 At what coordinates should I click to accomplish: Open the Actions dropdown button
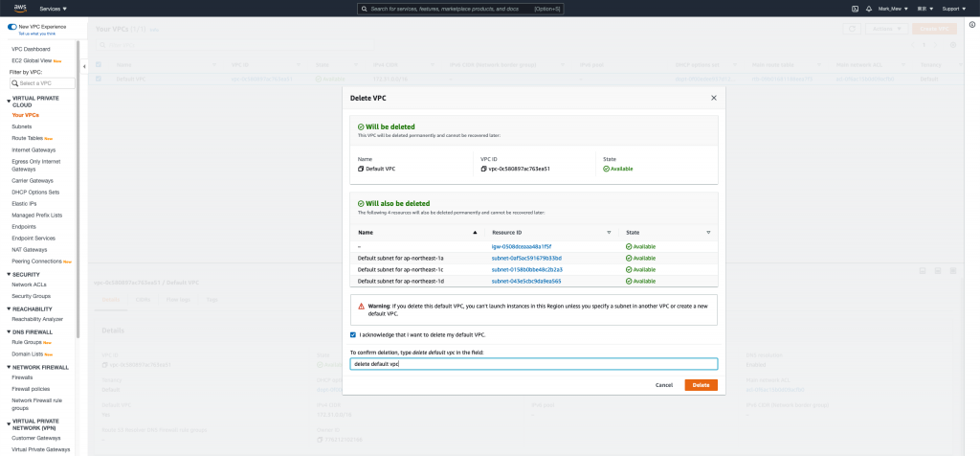(x=887, y=29)
